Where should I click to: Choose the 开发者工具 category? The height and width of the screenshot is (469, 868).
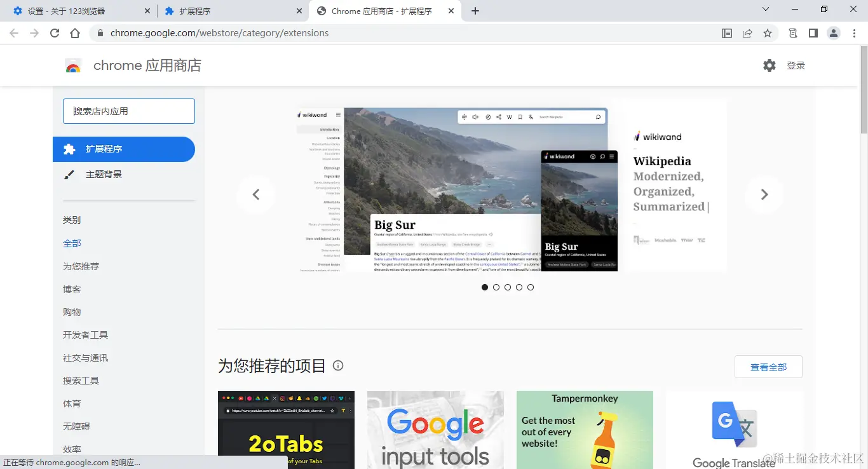point(85,335)
